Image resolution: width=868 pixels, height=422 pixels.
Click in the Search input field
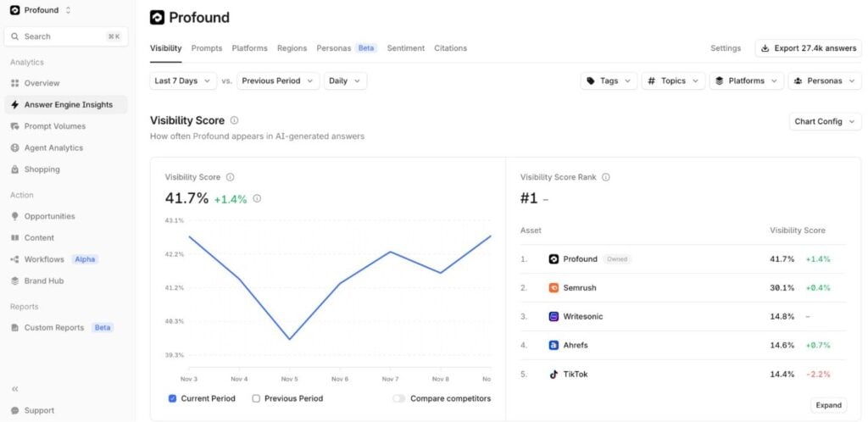(66, 36)
